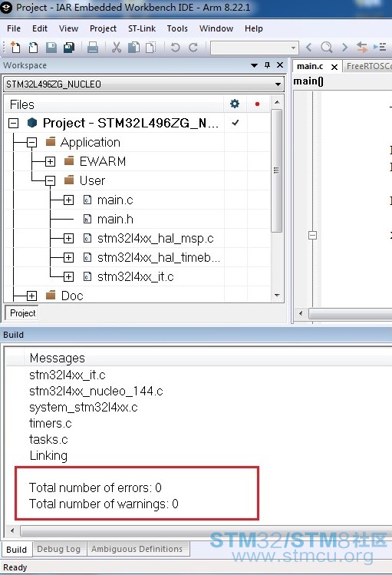392x575 pixels.
Task: Click the Build messages scroll left arrow
Action: click(x=12, y=530)
